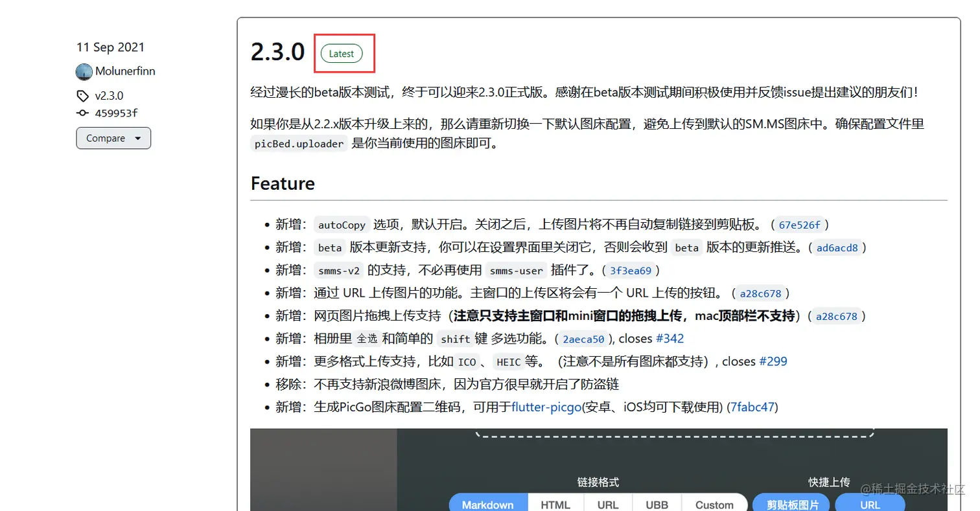Open the v2.3.0 tag link
Viewport: 980px width, 511px height.
pos(109,96)
